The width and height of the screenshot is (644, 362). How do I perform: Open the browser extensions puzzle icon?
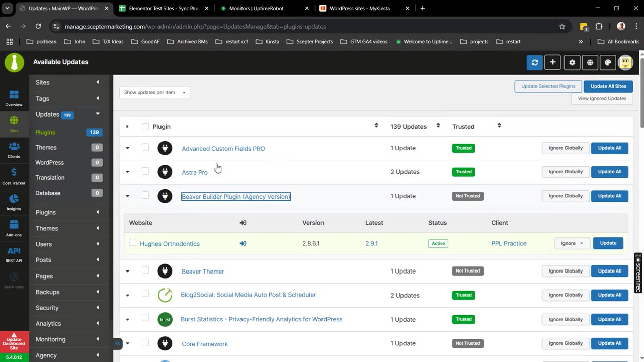[599, 26]
